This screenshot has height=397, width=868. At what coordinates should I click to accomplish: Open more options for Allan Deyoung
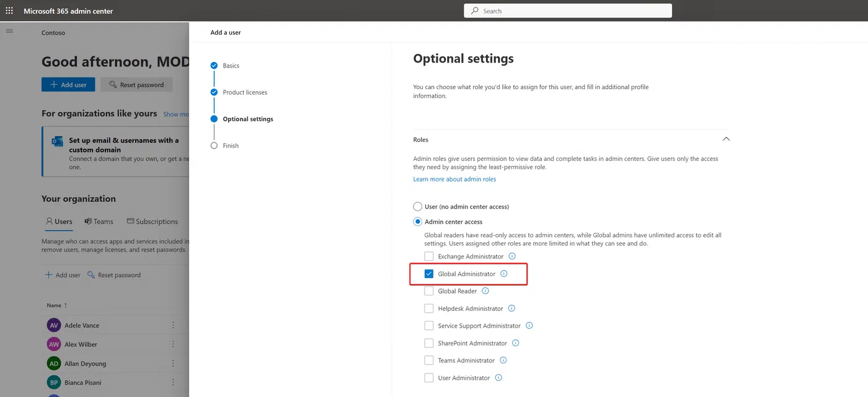(x=173, y=364)
